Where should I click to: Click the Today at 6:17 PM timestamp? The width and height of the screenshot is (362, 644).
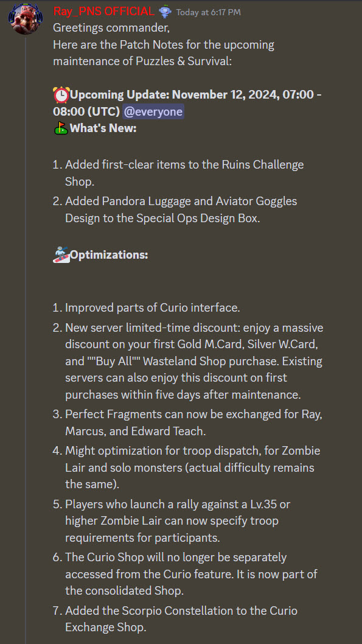pyautogui.click(x=208, y=12)
